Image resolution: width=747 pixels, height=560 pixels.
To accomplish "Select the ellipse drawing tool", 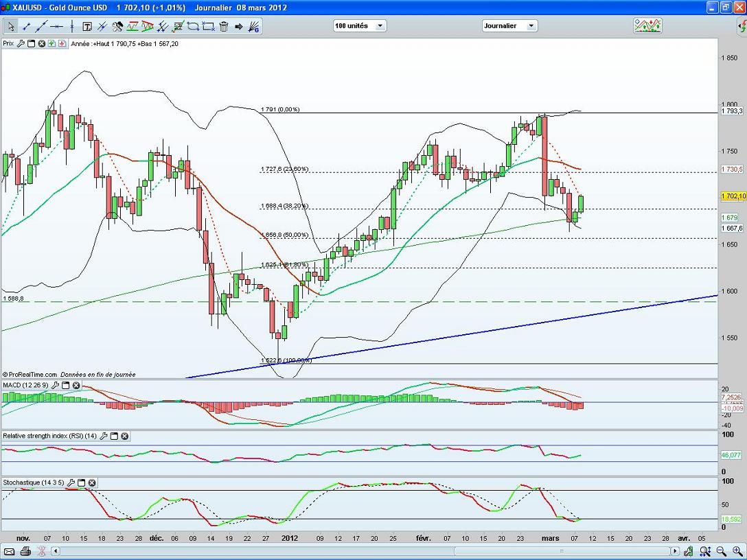I will click(193, 27).
